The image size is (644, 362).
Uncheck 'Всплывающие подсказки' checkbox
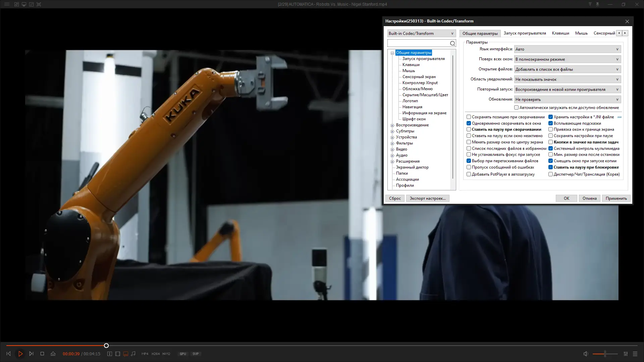pyautogui.click(x=550, y=123)
